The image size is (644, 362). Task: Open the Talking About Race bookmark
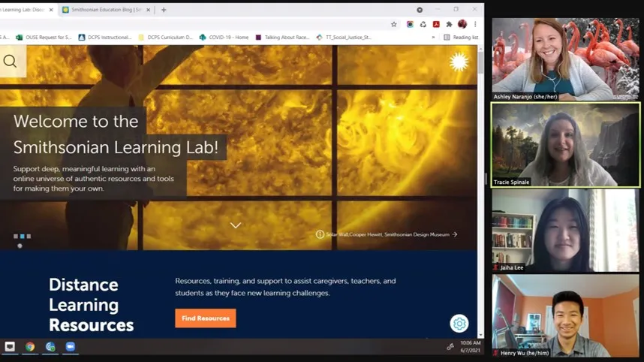[x=282, y=37]
